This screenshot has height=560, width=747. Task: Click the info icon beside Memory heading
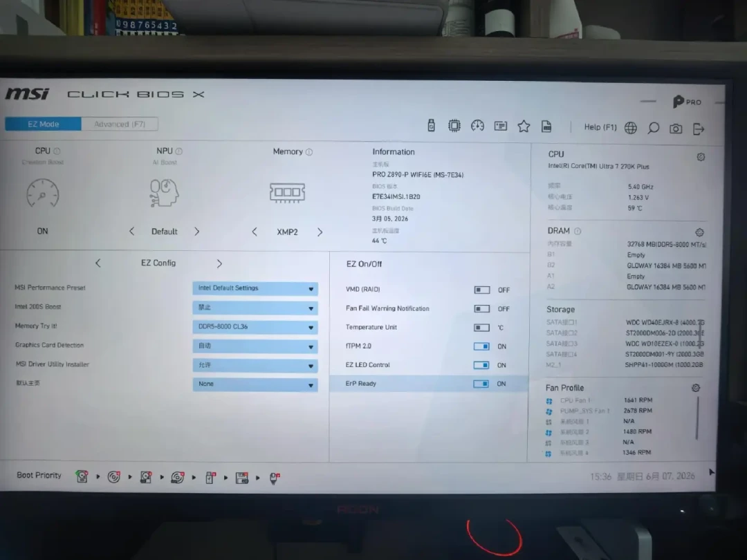(x=309, y=152)
